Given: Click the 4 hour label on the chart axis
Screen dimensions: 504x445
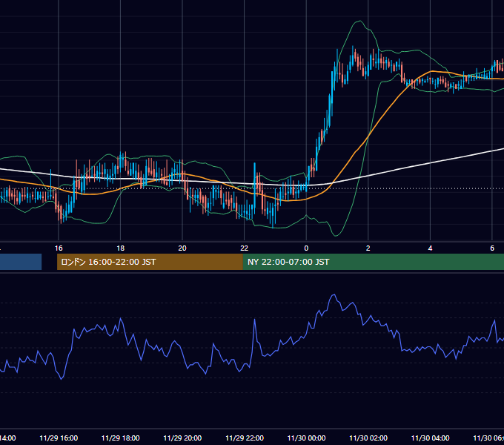Looking at the screenshot, I should point(430,248).
